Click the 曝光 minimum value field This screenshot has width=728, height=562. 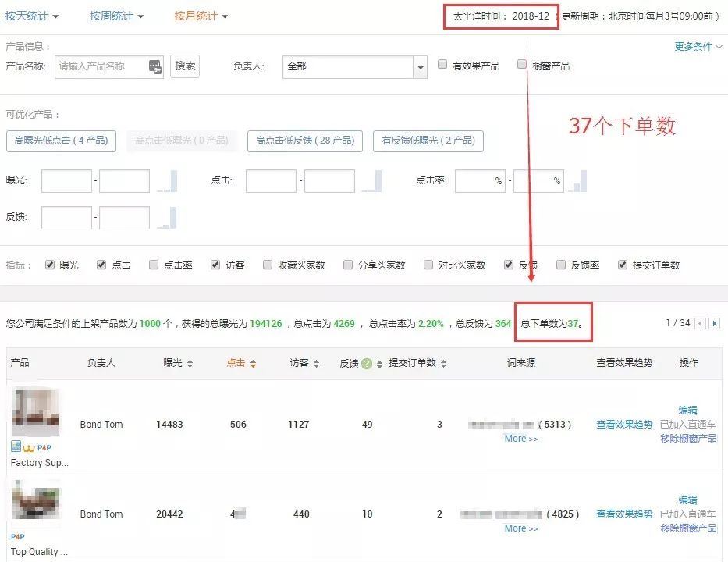pyautogui.click(x=66, y=180)
